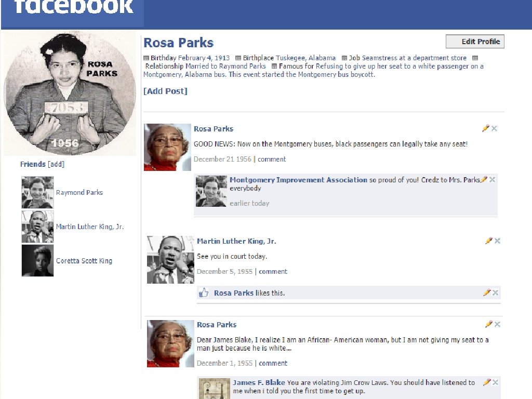Viewport: 532px width, 399px height.
Task: Edit the Montgomery Improvement Association comment with pencil icon
Action: (x=484, y=179)
